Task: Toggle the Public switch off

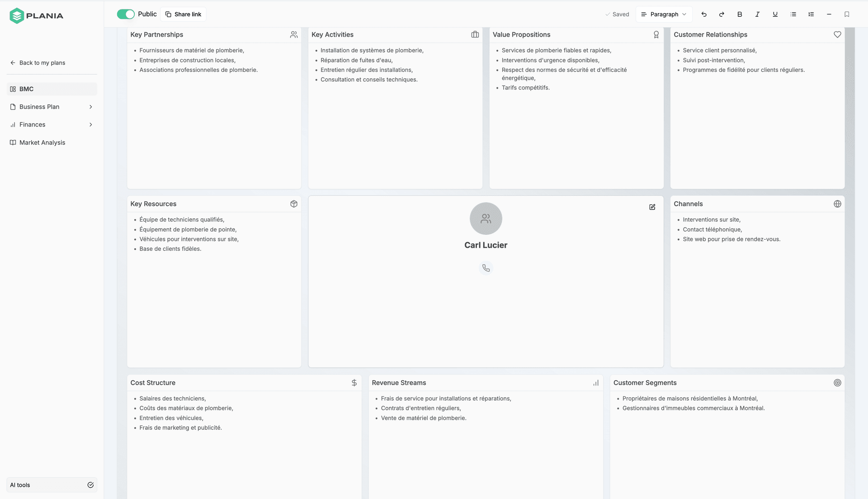Action: (126, 14)
